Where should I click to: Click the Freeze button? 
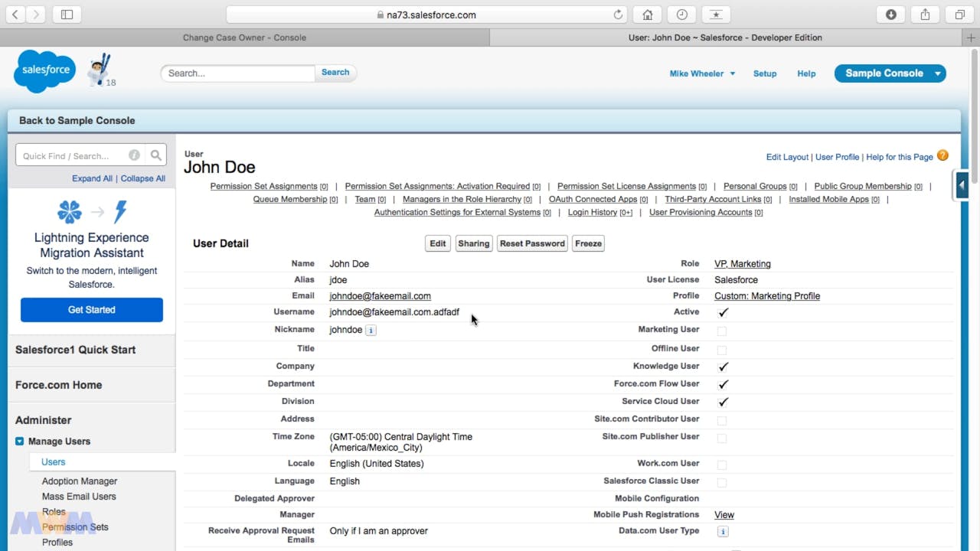coord(588,243)
